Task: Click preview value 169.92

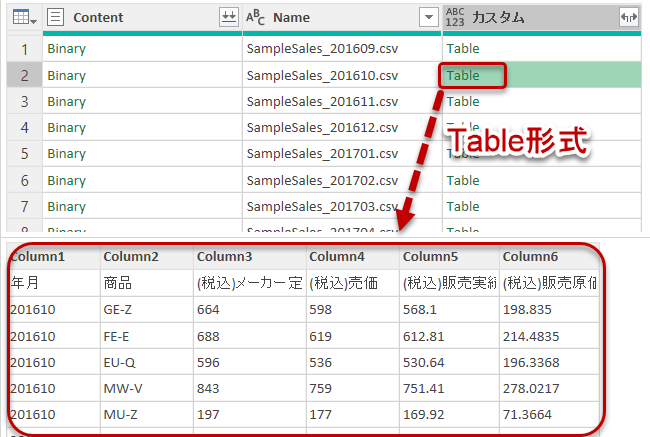Action: tap(449, 414)
